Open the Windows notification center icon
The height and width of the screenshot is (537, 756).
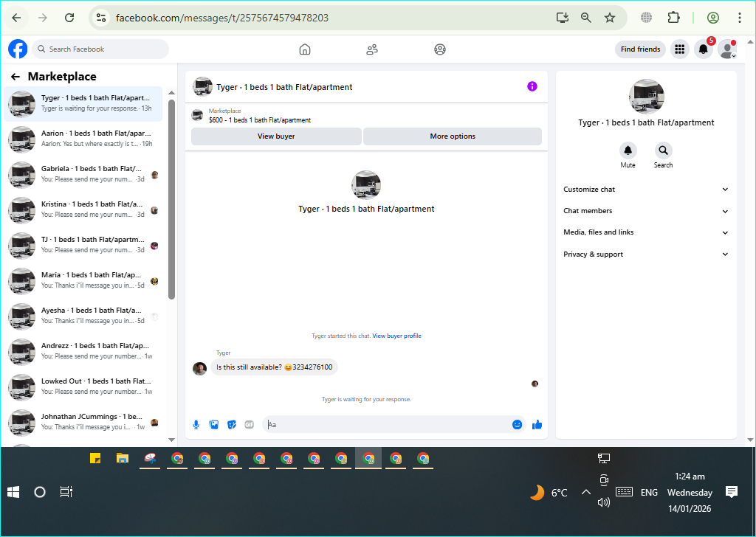click(732, 492)
